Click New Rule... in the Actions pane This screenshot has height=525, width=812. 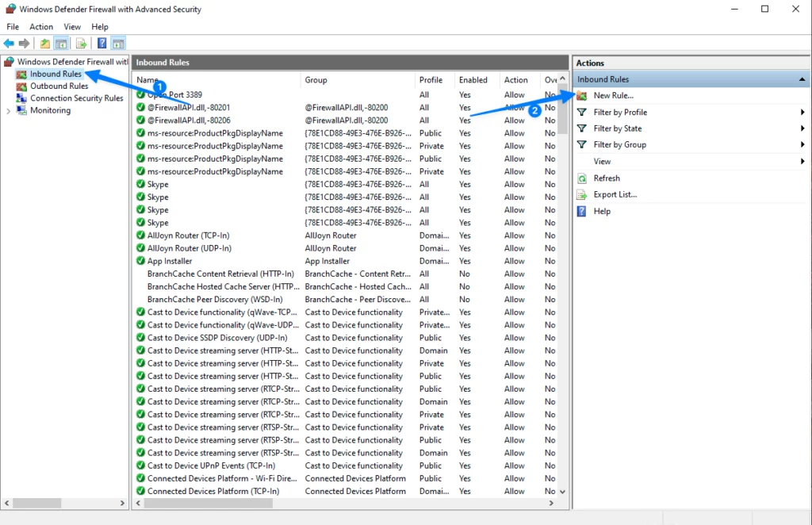coord(613,96)
